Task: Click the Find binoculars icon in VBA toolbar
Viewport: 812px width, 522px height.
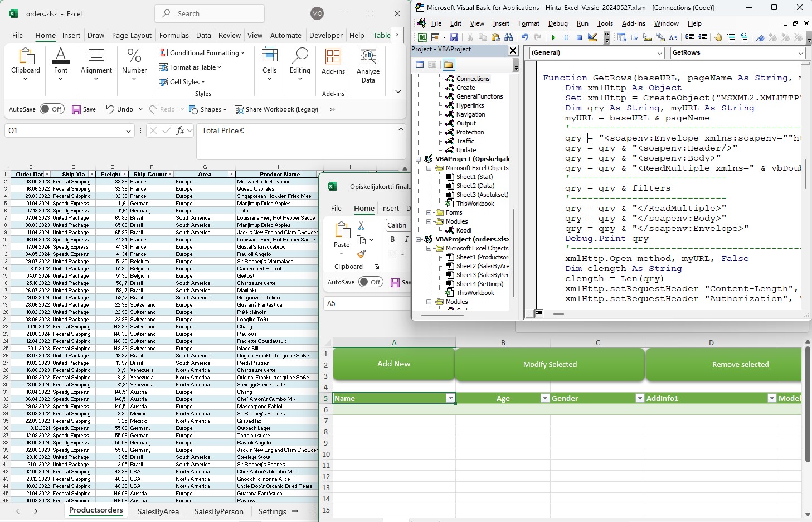Action: (x=508, y=37)
